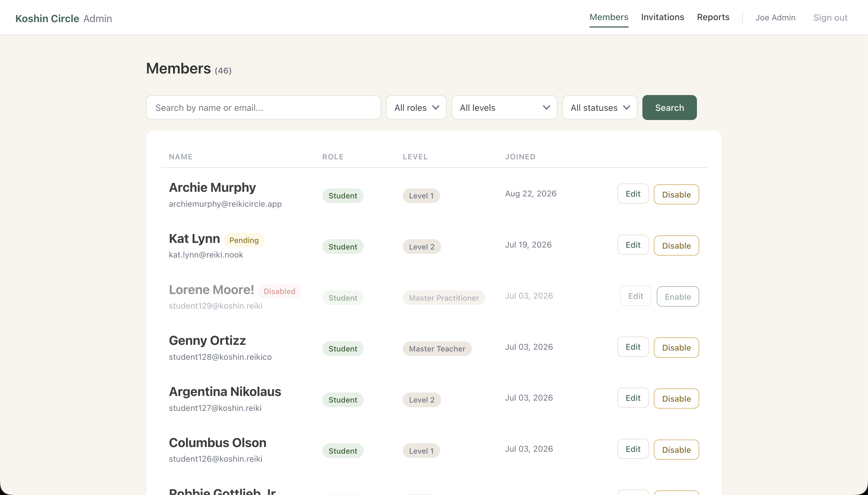
Task: Click Joe Admin profile link
Action: 775,18
